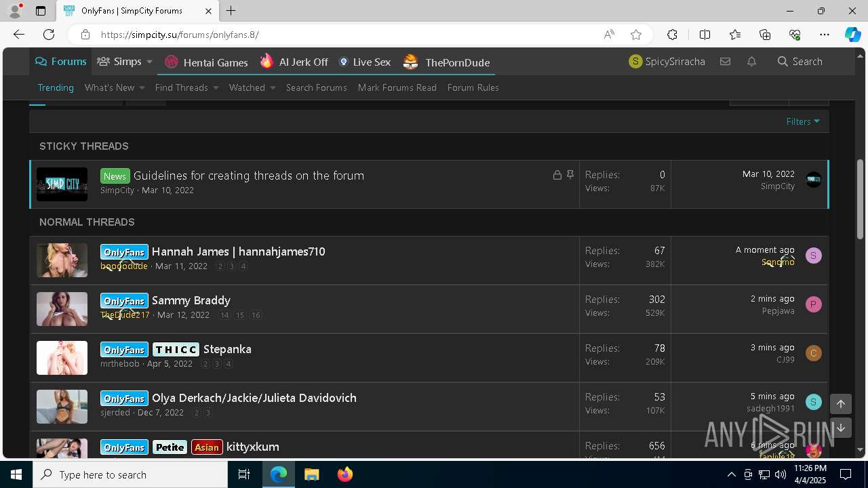868x488 pixels.
Task: Close the OnlyFans SimpCity Forums tab
Action: pos(208,11)
